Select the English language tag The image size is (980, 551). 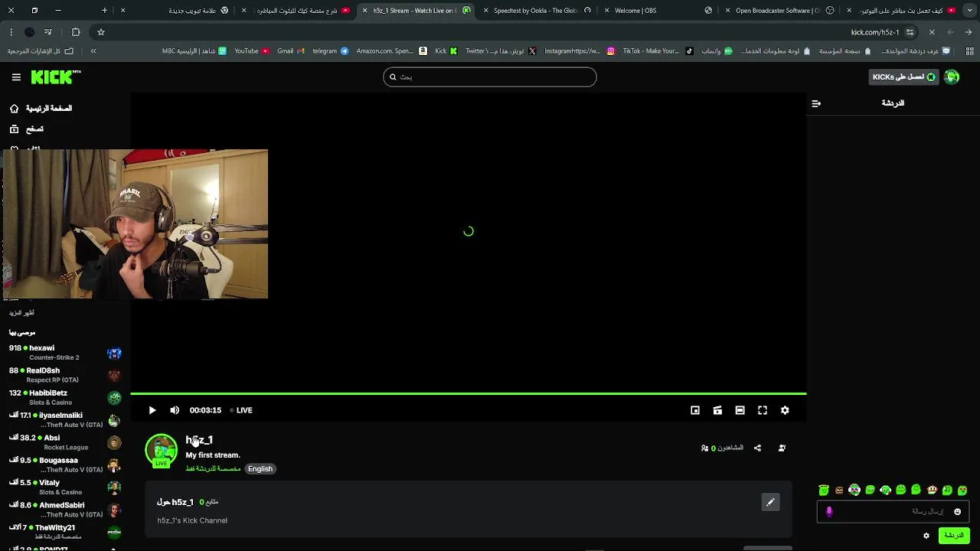(260, 468)
